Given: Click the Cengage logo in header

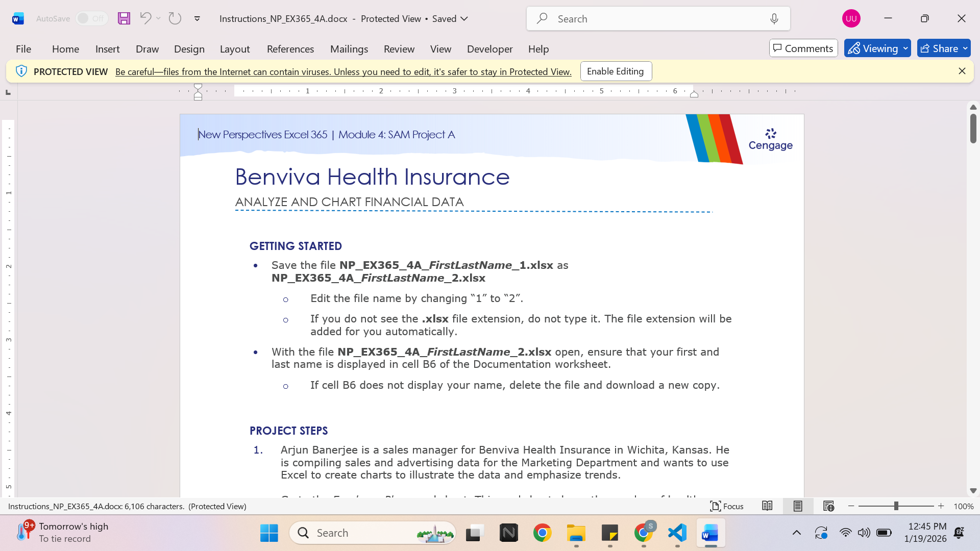Looking at the screenshot, I should click(x=771, y=139).
